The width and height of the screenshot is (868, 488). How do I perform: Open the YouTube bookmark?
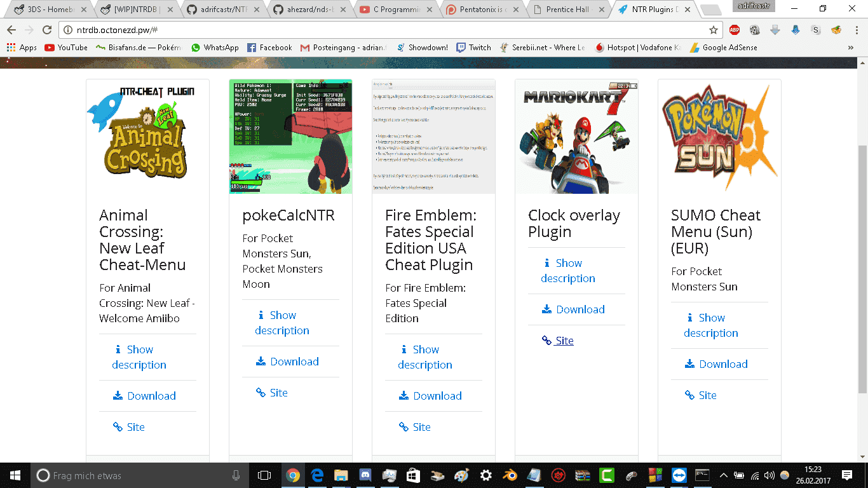[x=66, y=48]
